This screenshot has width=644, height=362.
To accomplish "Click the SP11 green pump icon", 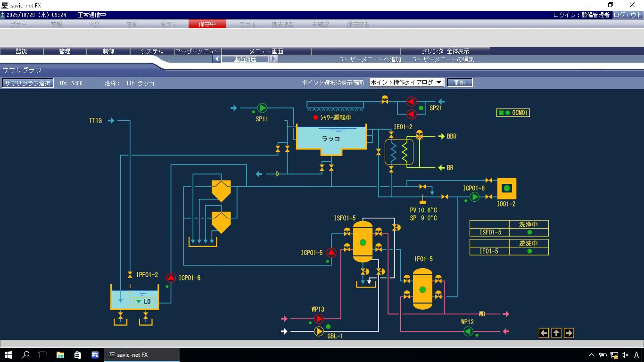I will [262, 108].
